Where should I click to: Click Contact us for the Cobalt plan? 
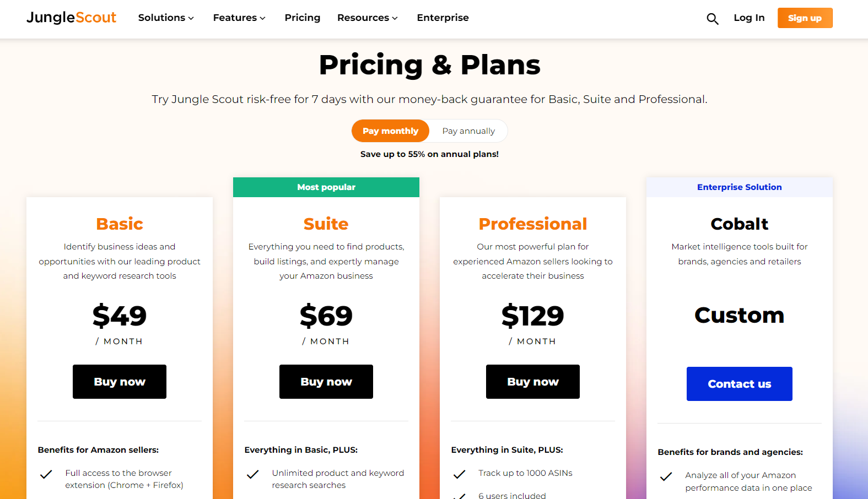739,383
